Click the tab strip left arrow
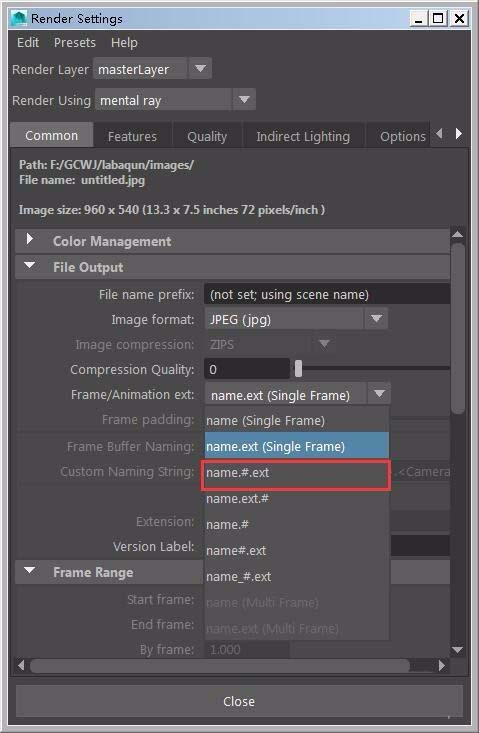The height and width of the screenshot is (733, 479). click(x=439, y=134)
